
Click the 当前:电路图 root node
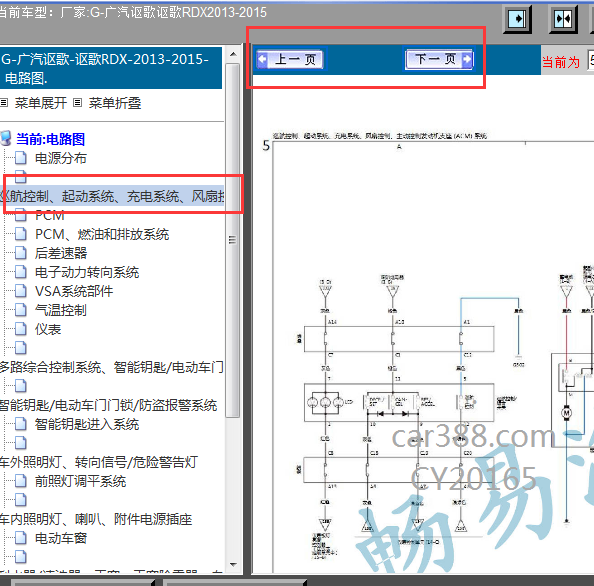50,139
